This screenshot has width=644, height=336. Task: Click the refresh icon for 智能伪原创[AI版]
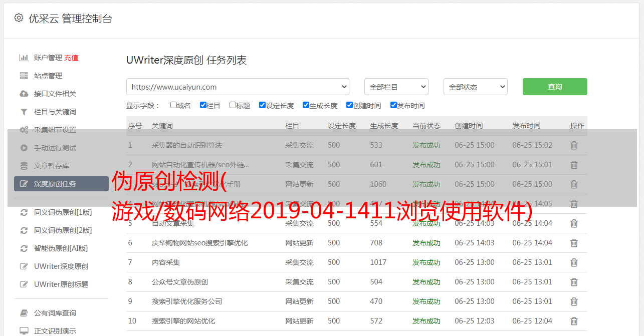24,248
